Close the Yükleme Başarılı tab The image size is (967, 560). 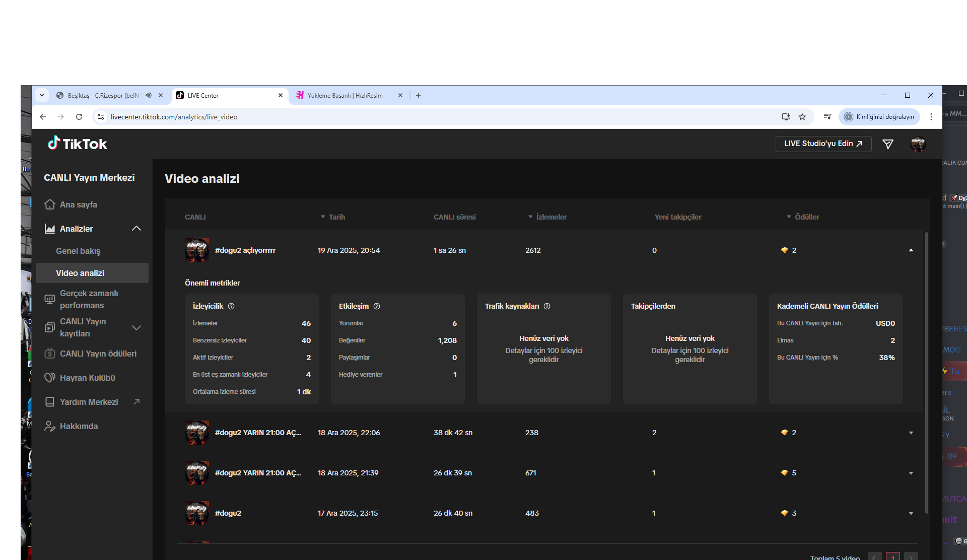click(x=400, y=95)
